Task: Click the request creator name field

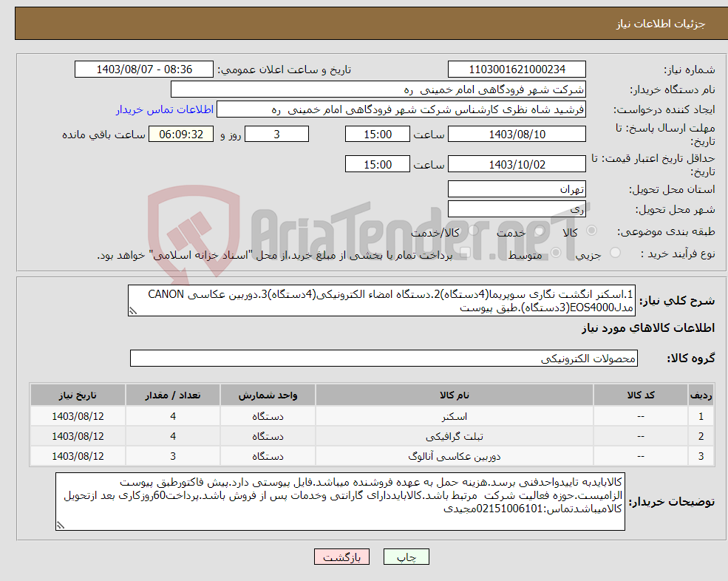Action: tap(401, 109)
